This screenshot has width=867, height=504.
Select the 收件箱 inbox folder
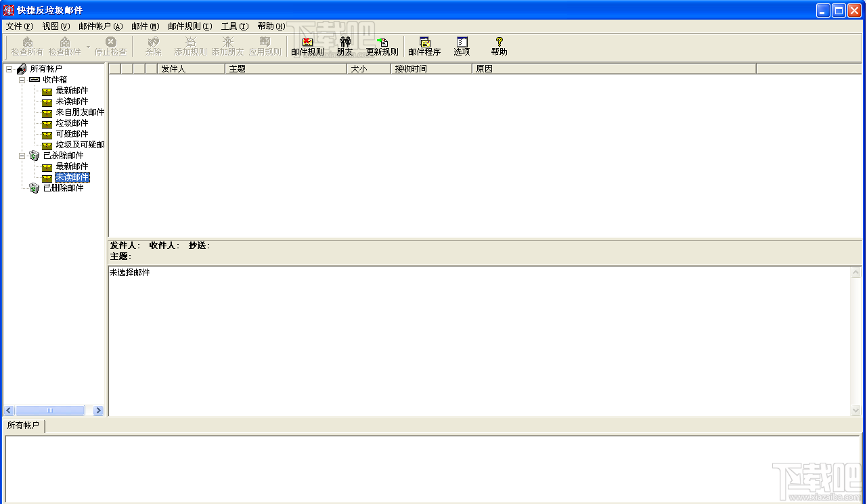click(55, 80)
